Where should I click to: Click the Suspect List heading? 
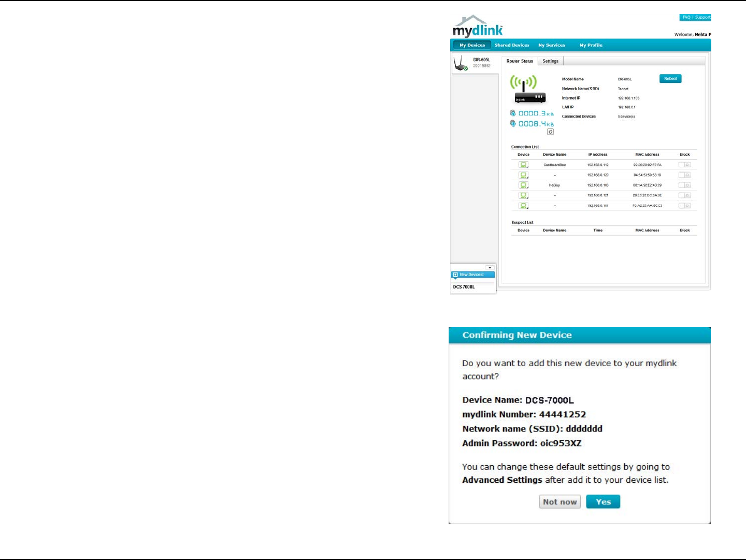[x=522, y=222]
